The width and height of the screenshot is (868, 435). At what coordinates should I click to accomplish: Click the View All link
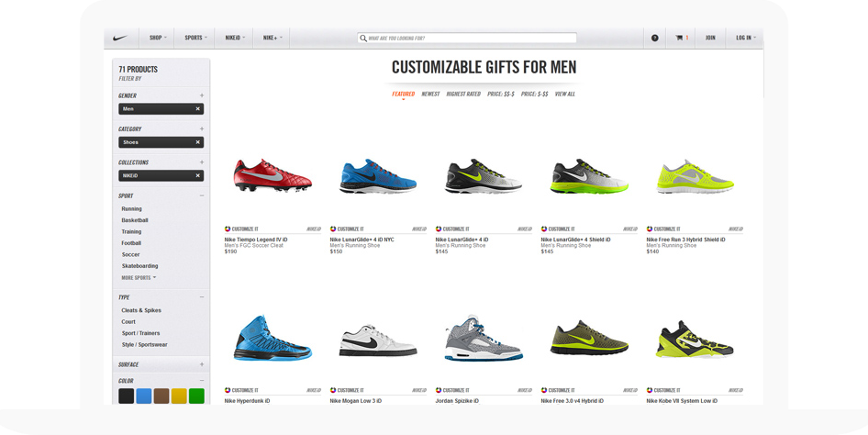tap(564, 95)
